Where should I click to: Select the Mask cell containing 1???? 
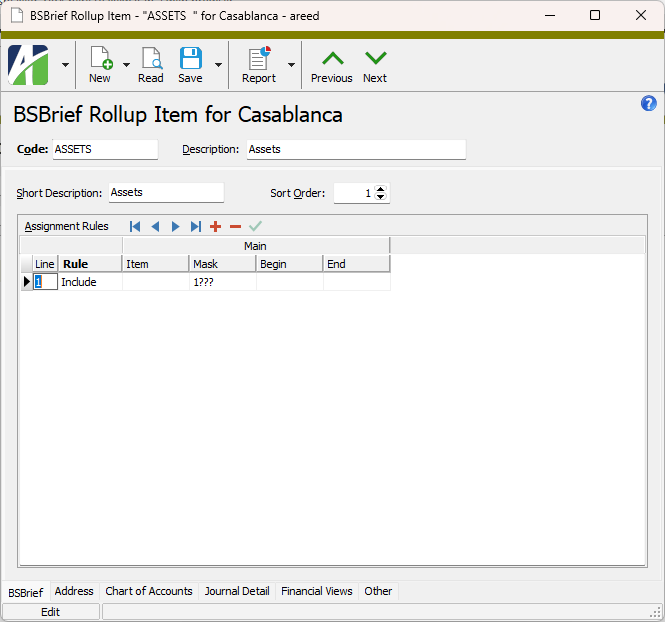(222, 282)
